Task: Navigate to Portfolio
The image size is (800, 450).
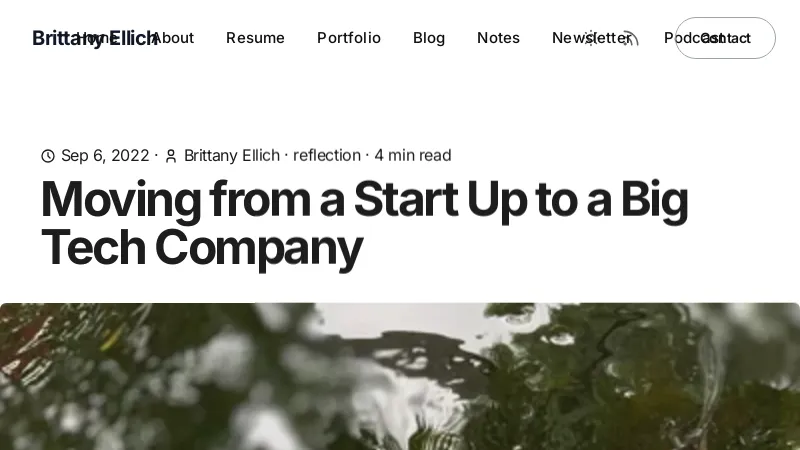Action: (349, 38)
